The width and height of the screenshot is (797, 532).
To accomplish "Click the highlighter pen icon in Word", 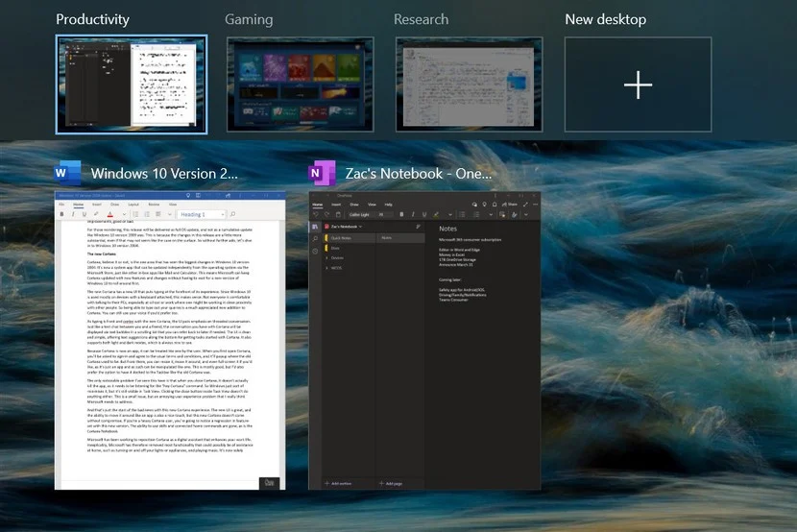I will pyautogui.click(x=96, y=214).
